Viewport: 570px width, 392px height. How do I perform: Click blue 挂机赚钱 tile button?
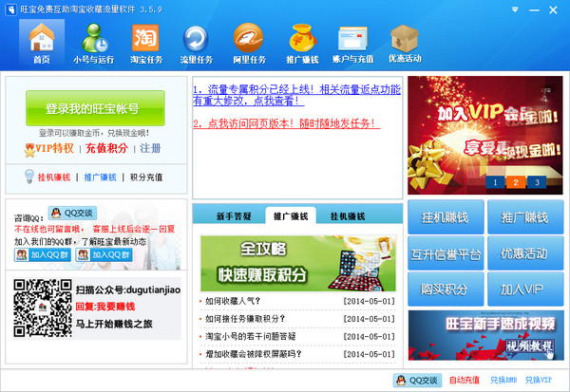click(x=446, y=217)
